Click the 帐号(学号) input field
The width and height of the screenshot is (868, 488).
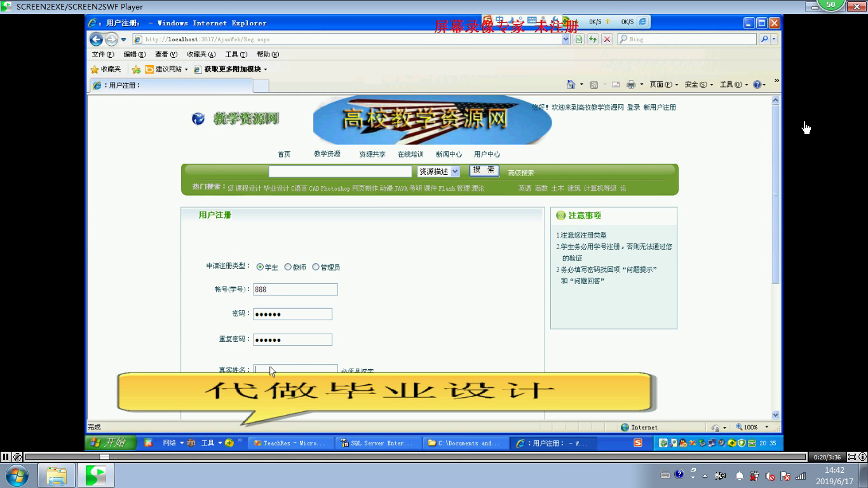(x=295, y=290)
